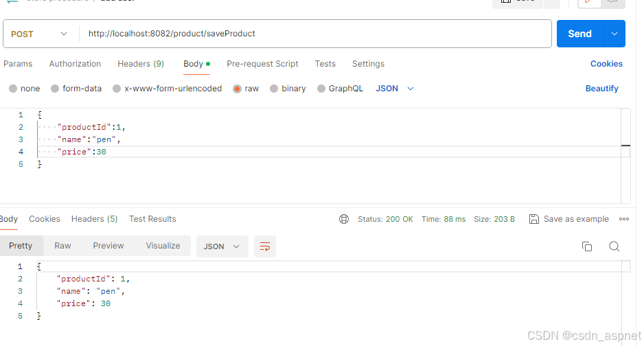
Task: Toggle response line wrap icon
Action: point(265,246)
